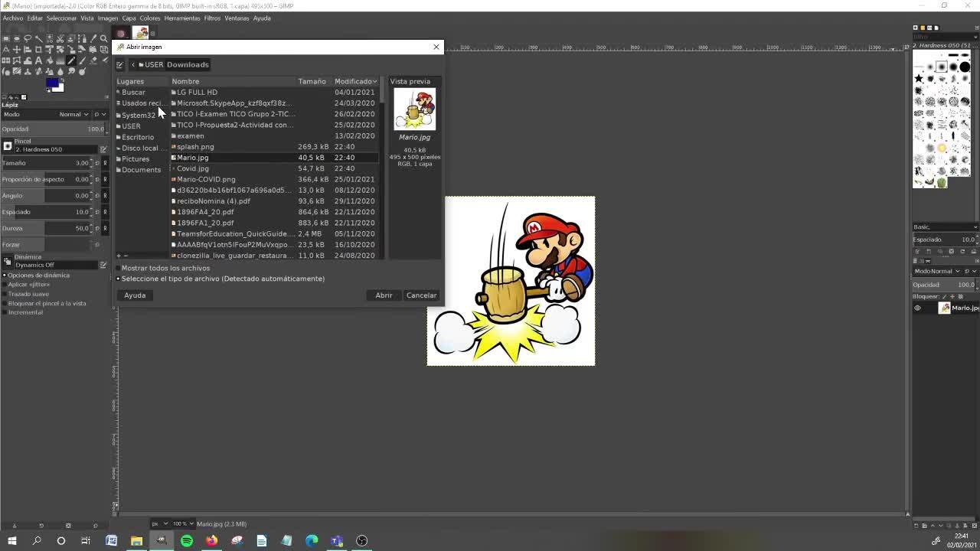
Task: Click the USER path button
Action: [152, 65]
